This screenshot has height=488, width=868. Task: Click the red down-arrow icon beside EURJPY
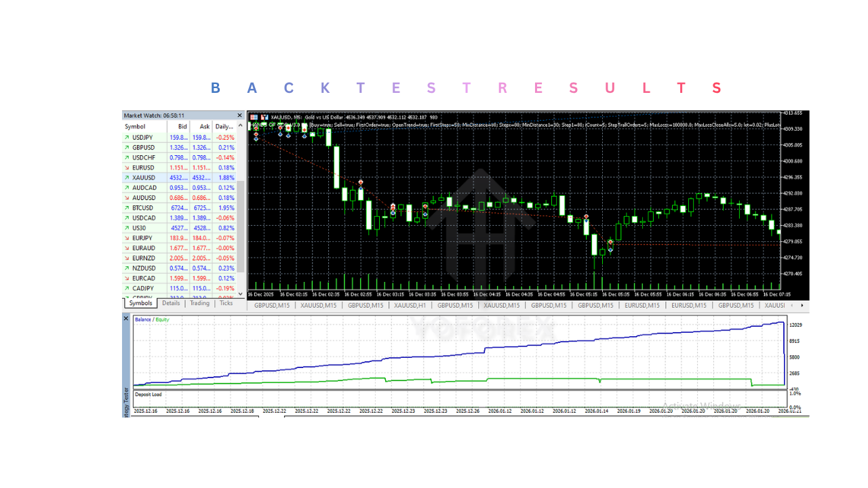[127, 238]
